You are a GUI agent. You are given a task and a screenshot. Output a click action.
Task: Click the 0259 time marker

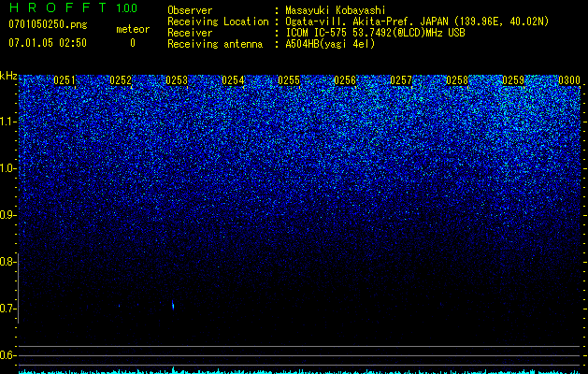pos(513,80)
